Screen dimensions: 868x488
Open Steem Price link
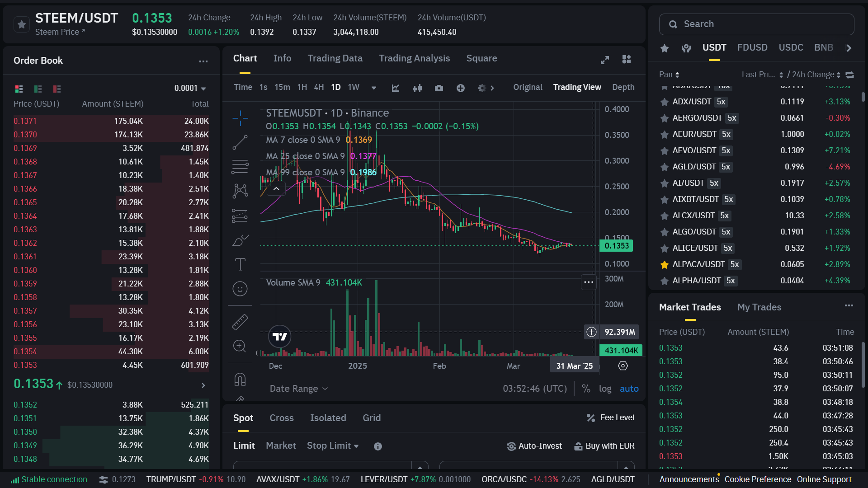tap(60, 32)
